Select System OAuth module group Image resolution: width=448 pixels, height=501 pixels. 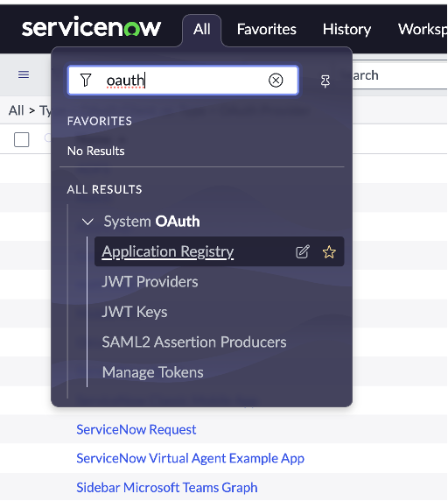tap(152, 222)
